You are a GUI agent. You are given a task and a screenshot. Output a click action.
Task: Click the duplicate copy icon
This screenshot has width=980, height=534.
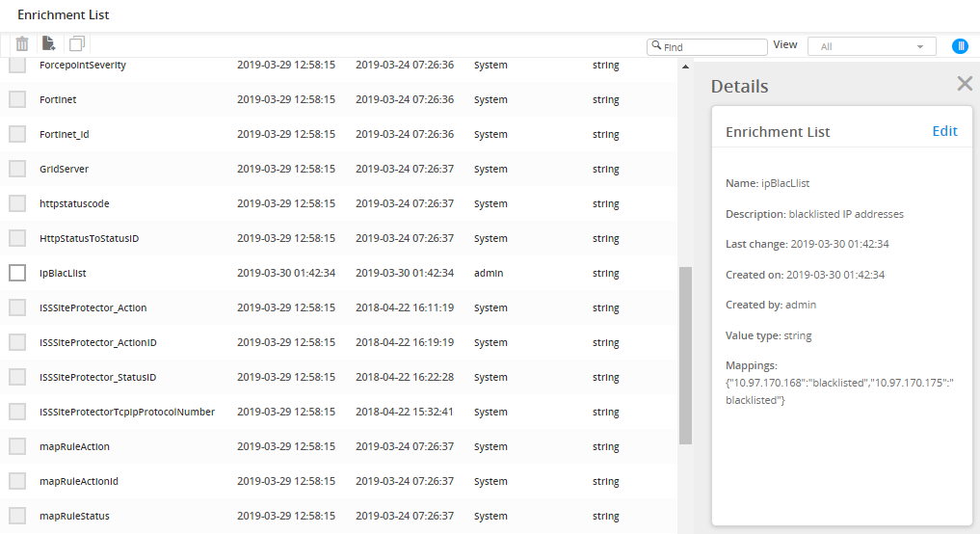pos(77,43)
